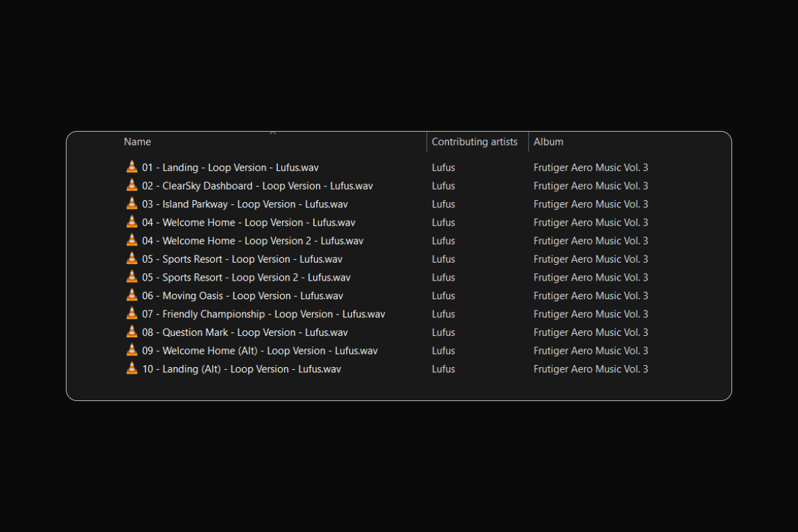This screenshot has width=798, height=532.
Task: Click VLC icon of 02 - ClearSky Dashboard file
Action: coord(132,186)
